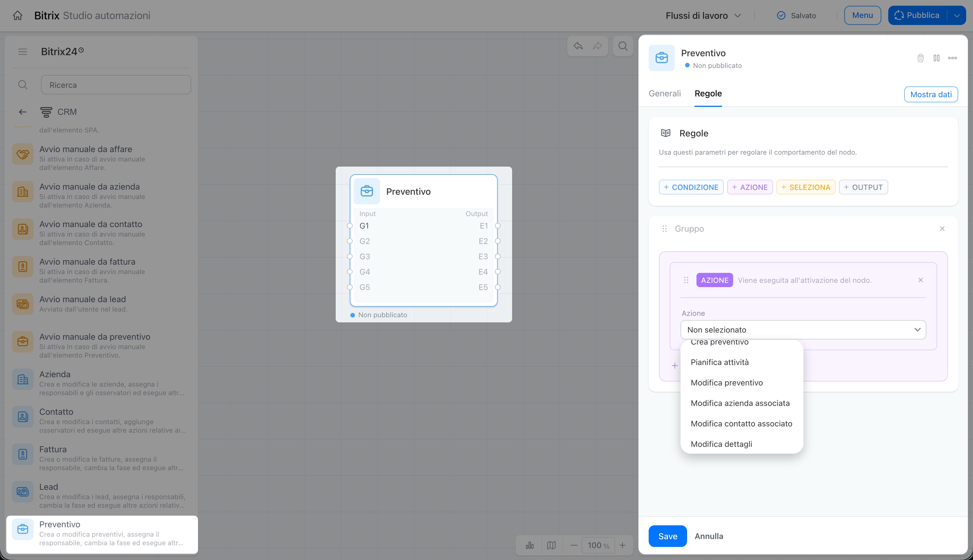973x560 pixels.
Task: Zoom in with the plus icon
Action: pos(622,546)
